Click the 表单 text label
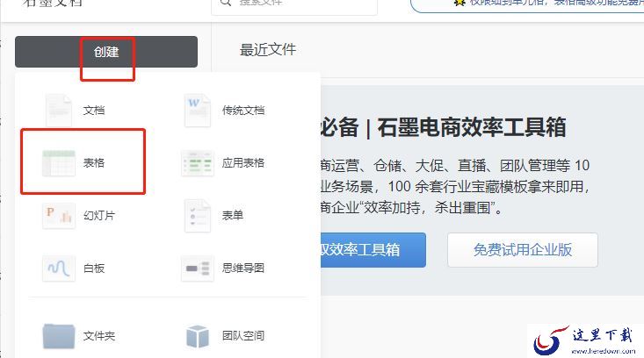The height and width of the screenshot is (358, 644). pyautogui.click(x=233, y=216)
